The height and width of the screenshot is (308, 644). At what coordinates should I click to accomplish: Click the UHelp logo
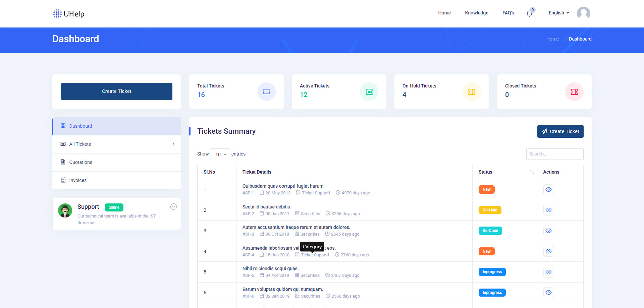69,14
